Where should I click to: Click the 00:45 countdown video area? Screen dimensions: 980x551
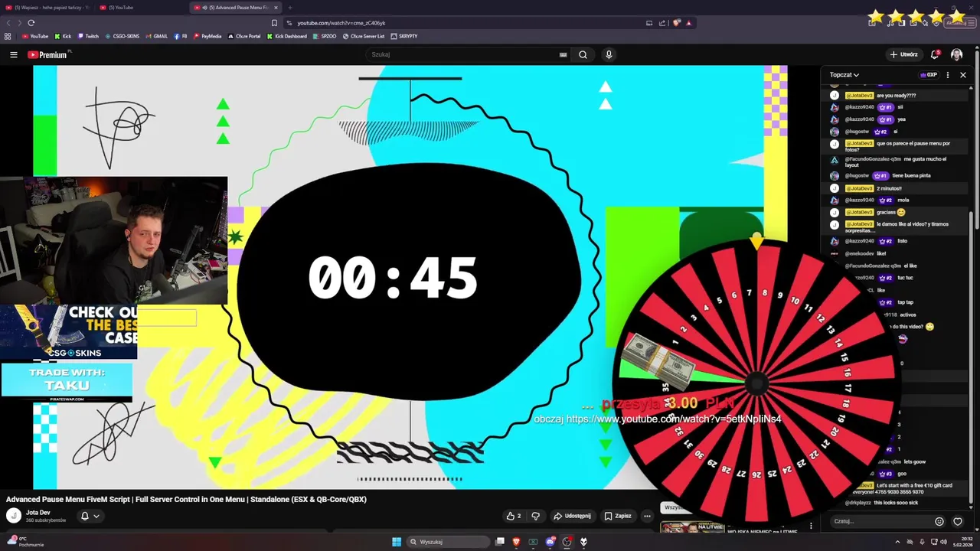point(393,277)
